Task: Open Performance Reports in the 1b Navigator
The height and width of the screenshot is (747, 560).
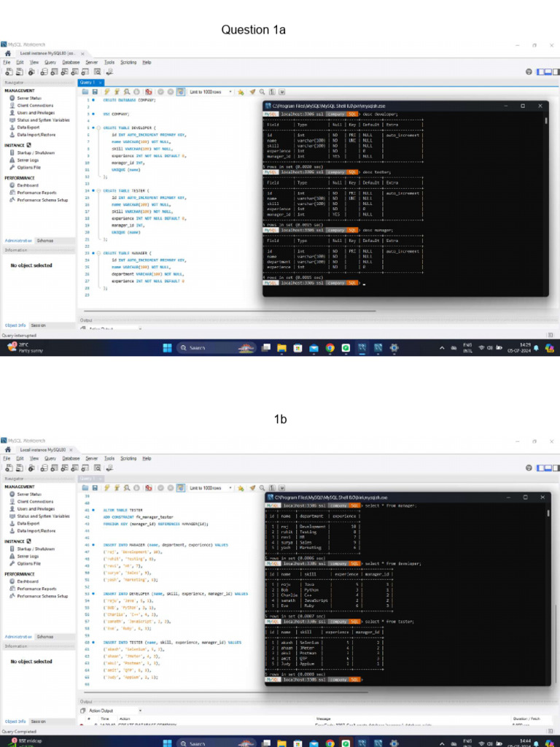Action: pos(36,589)
